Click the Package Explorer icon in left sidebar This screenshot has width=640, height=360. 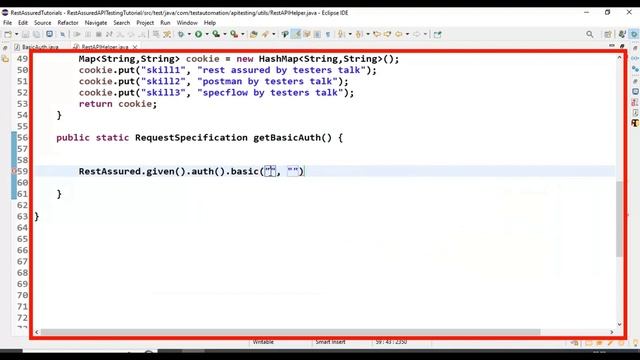(5, 59)
